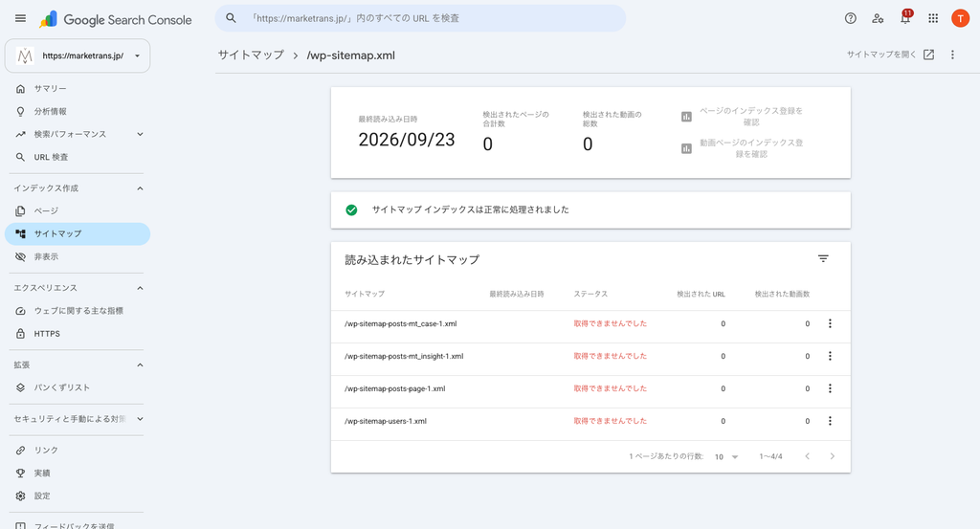
Task: Open the help question mark icon
Action: point(850,18)
